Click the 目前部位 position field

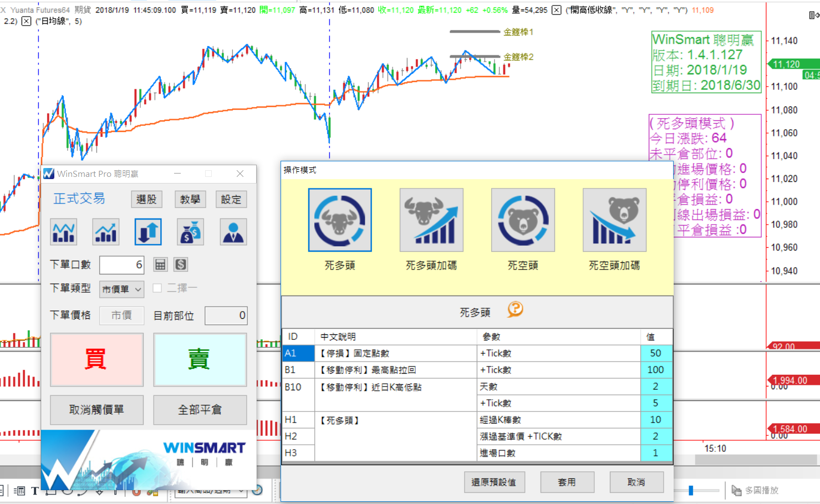tap(226, 315)
